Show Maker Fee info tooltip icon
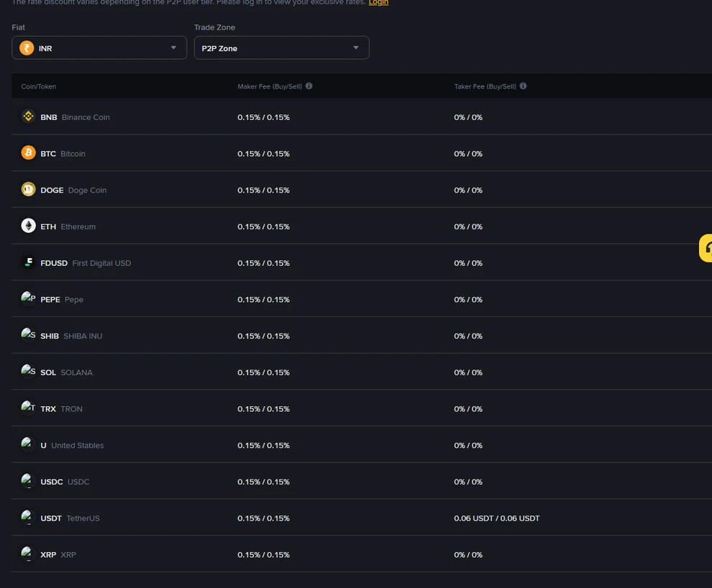Screen dimensions: 712x588 pyautogui.click(x=309, y=86)
